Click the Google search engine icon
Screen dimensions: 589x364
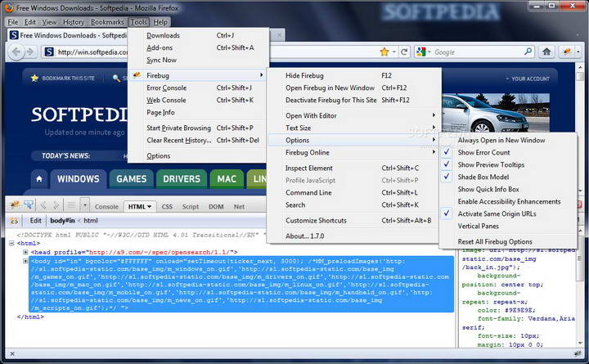(421, 52)
